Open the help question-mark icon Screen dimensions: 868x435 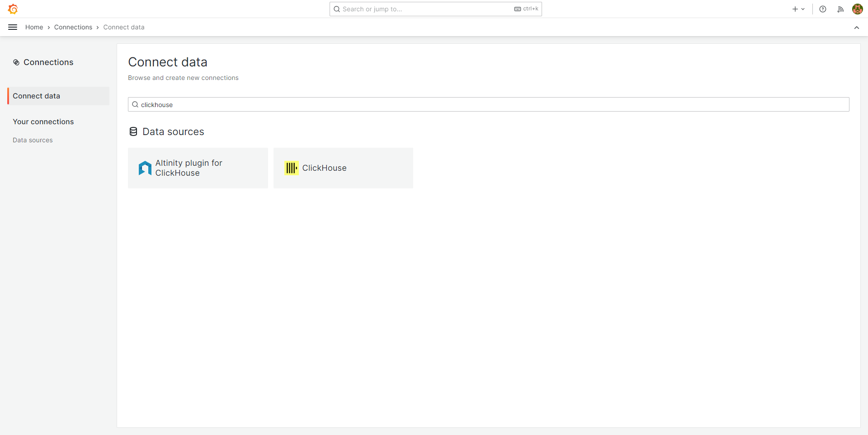[x=823, y=9]
